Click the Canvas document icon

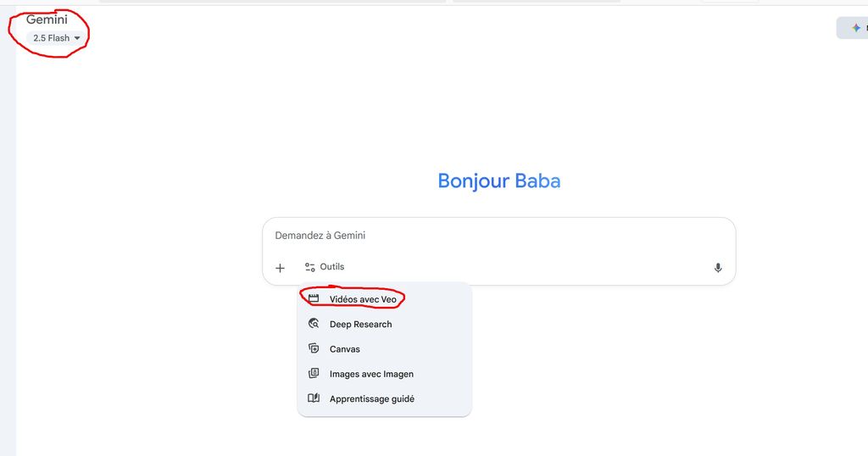tap(314, 348)
